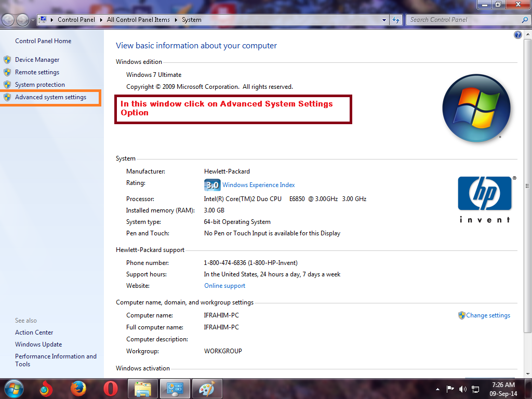Click the WORKGROUP value text
Image resolution: width=532 pixels, height=399 pixels.
pyautogui.click(x=223, y=351)
